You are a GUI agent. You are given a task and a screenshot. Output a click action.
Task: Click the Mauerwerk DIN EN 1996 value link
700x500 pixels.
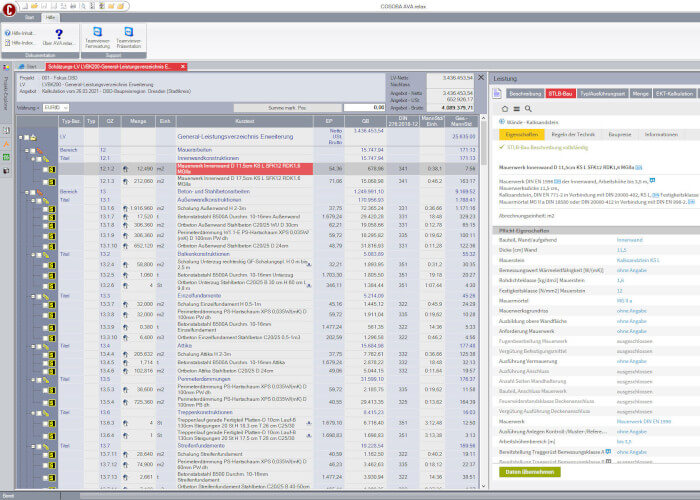click(644, 421)
